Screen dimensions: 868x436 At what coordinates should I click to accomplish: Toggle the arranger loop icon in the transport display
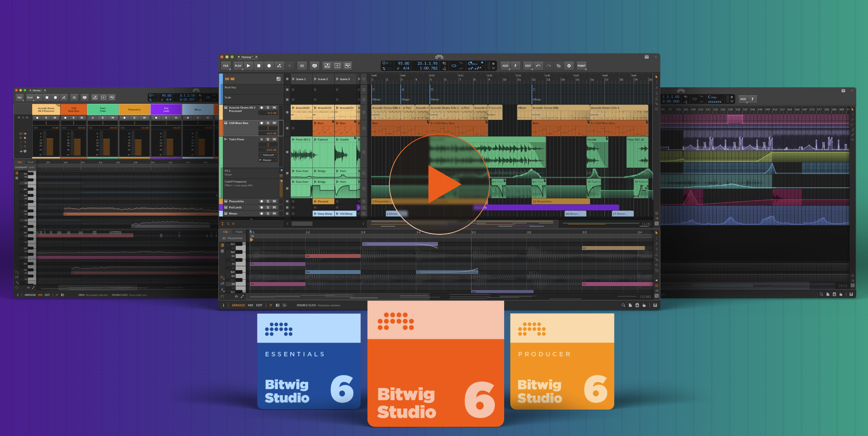click(454, 65)
